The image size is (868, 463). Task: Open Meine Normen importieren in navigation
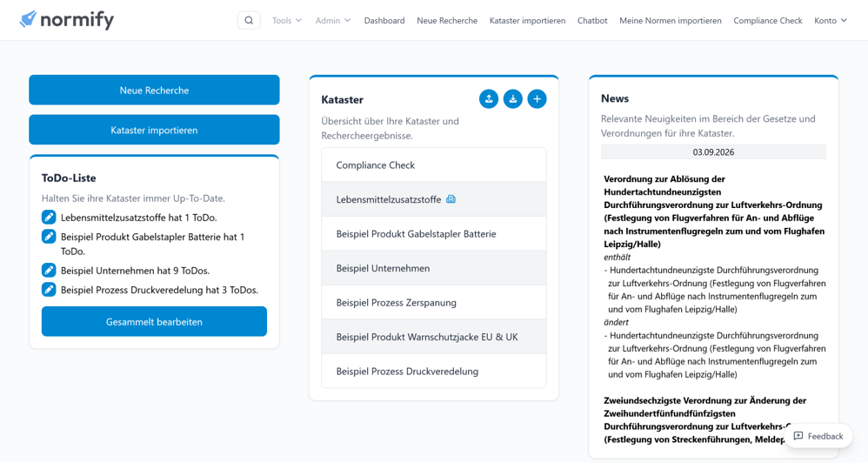pos(671,21)
